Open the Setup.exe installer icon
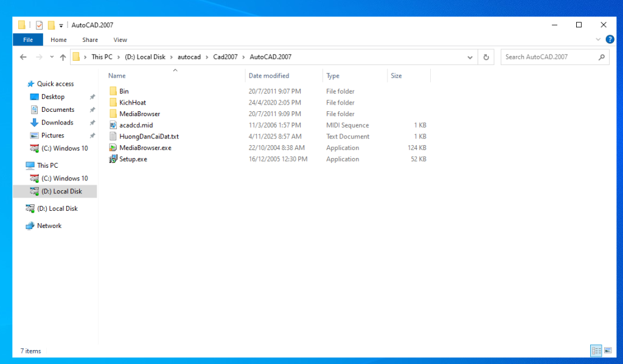 click(x=113, y=159)
